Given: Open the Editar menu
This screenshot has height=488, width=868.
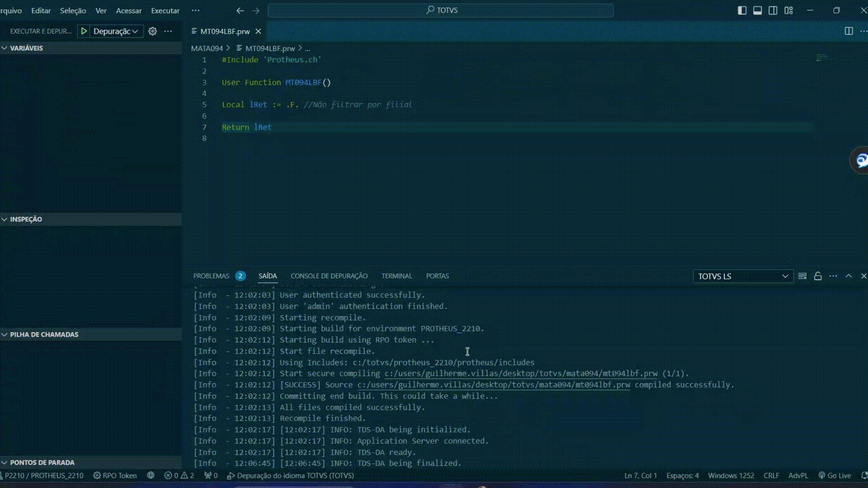Looking at the screenshot, I should pos(41,10).
